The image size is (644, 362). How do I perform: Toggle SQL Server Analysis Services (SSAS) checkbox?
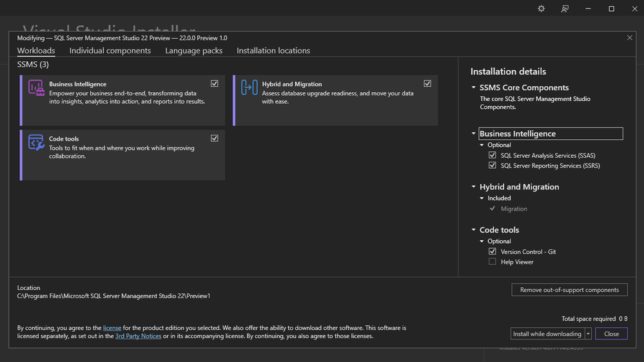pos(493,155)
